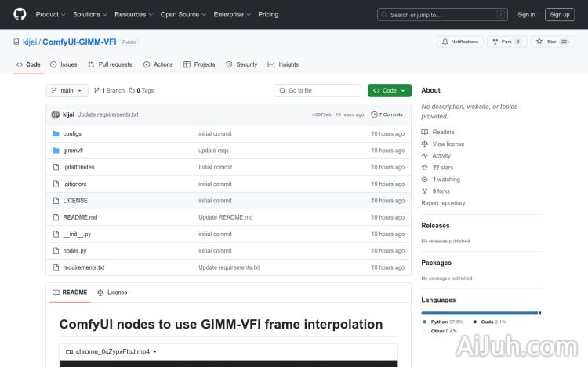Select the README tab below the file list
Viewport: 588px width, 367px height.
tap(70, 293)
